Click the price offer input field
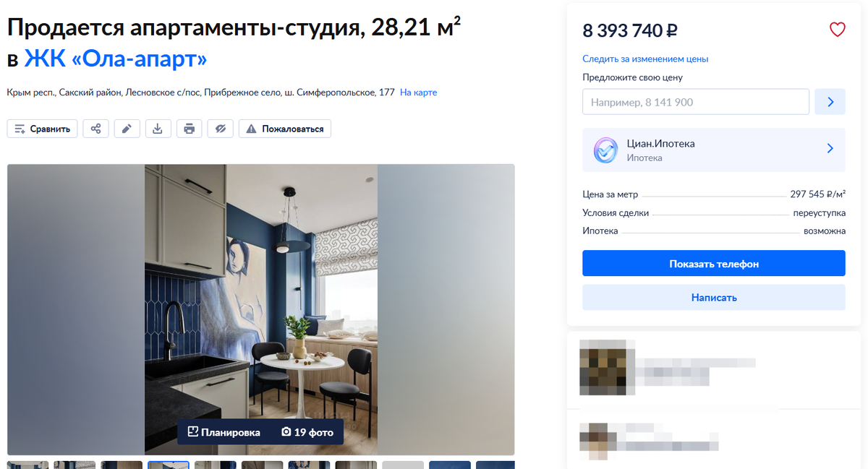The width and height of the screenshot is (868, 469). [x=696, y=102]
